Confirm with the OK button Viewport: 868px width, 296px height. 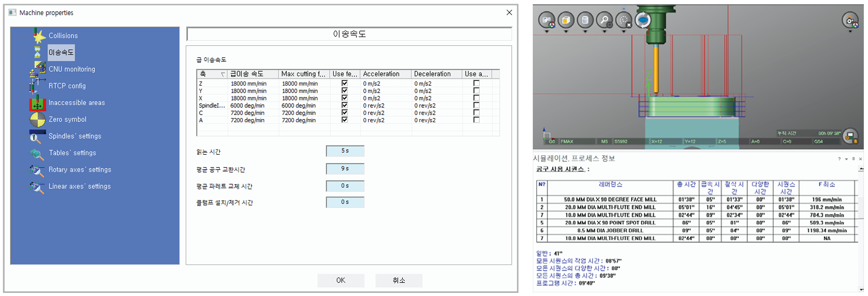coord(341,281)
